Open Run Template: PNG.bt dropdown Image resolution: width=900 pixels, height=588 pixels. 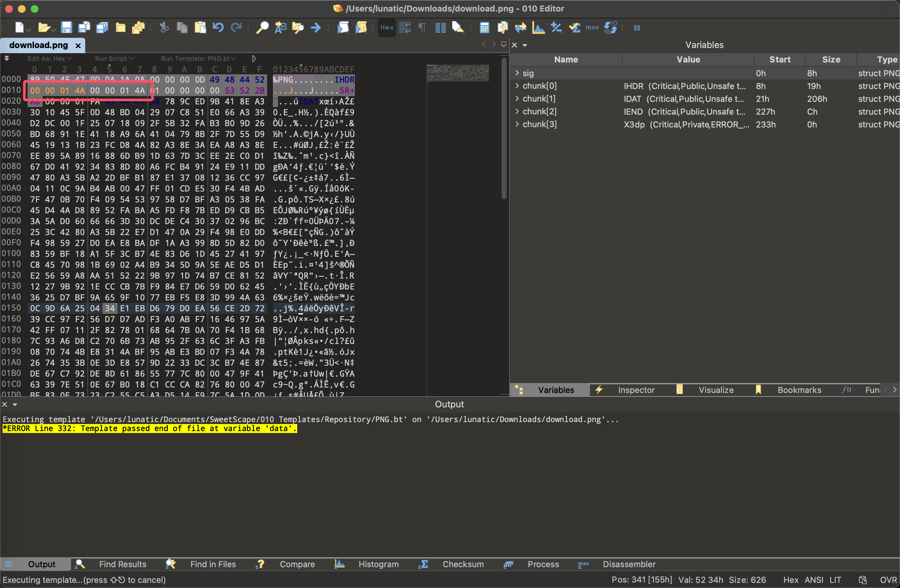(x=199, y=59)
